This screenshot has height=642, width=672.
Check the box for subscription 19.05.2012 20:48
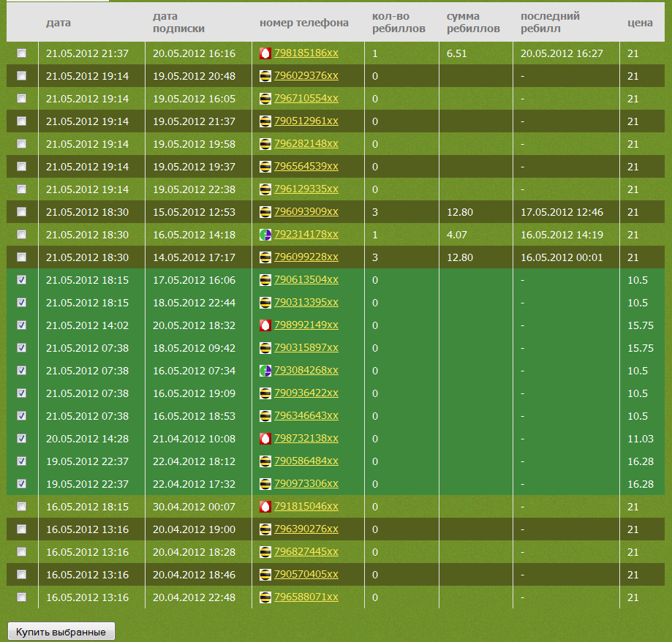tap(21, 76)
